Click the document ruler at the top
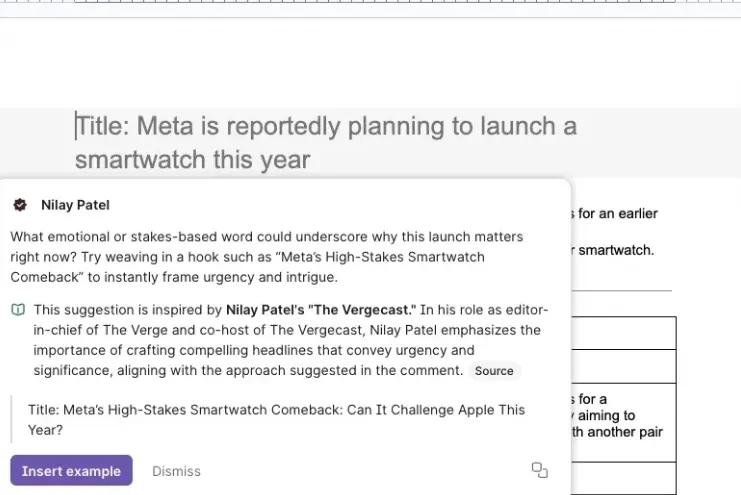This screenshot has height=495, width=741. pos(370,2)
